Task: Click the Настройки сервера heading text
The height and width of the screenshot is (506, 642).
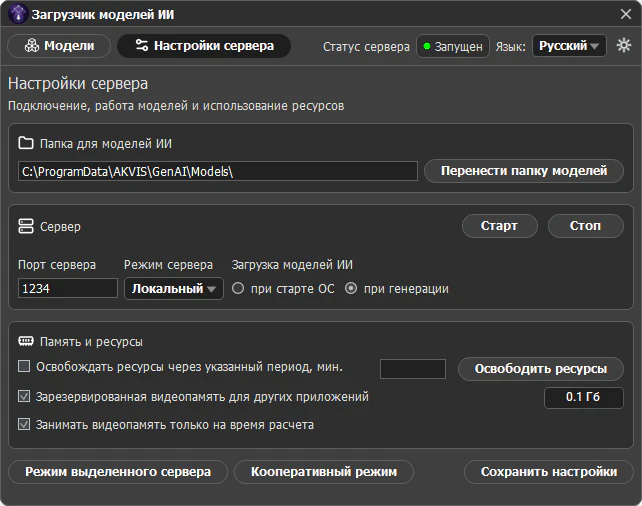Action: [78, 84]
